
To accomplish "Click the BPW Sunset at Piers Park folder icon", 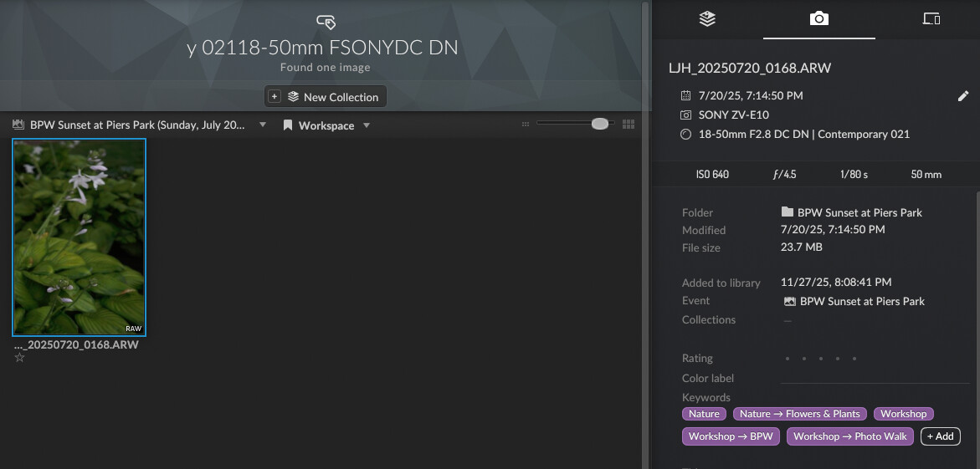I will [x=787, y=212].
